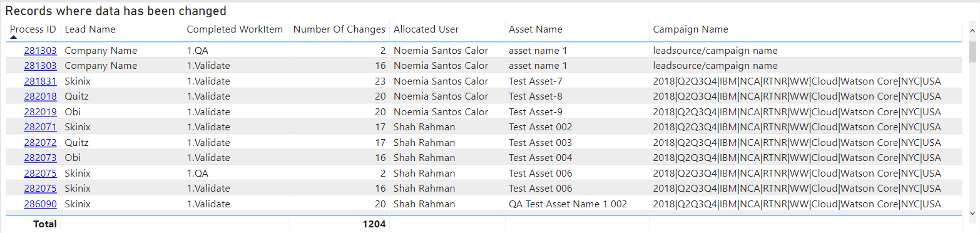The height and width of the screenshot is (233, 980).
Task: Open Process ID link 282018
Action: tap(40, 96)
